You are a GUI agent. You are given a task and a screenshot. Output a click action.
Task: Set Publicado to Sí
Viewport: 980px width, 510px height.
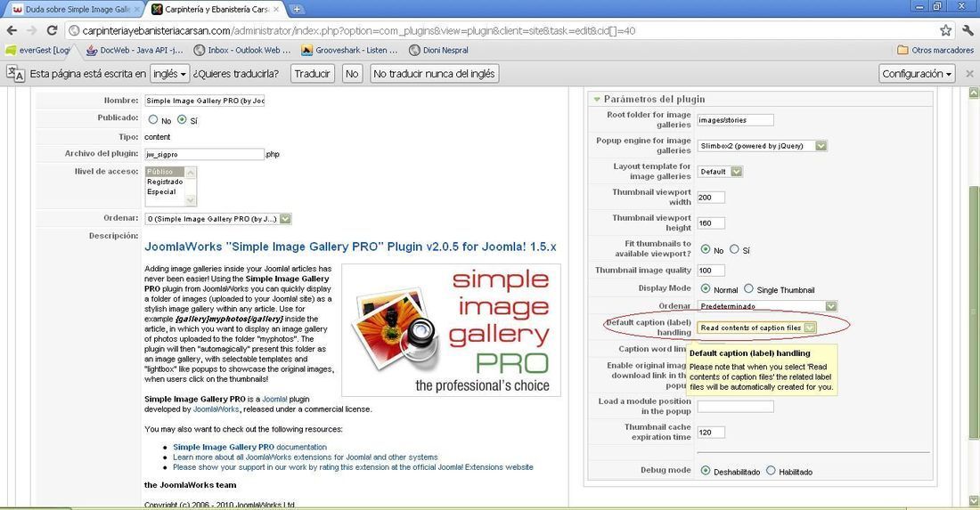(182, 119)
